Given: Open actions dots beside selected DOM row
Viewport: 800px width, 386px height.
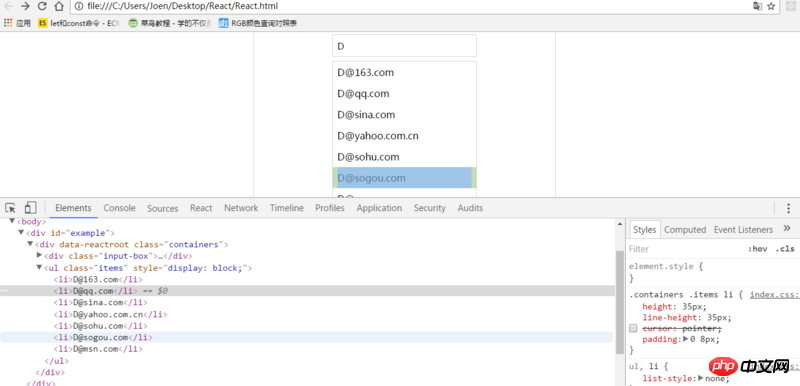Looking at the screenshot, I should [4, 291].
